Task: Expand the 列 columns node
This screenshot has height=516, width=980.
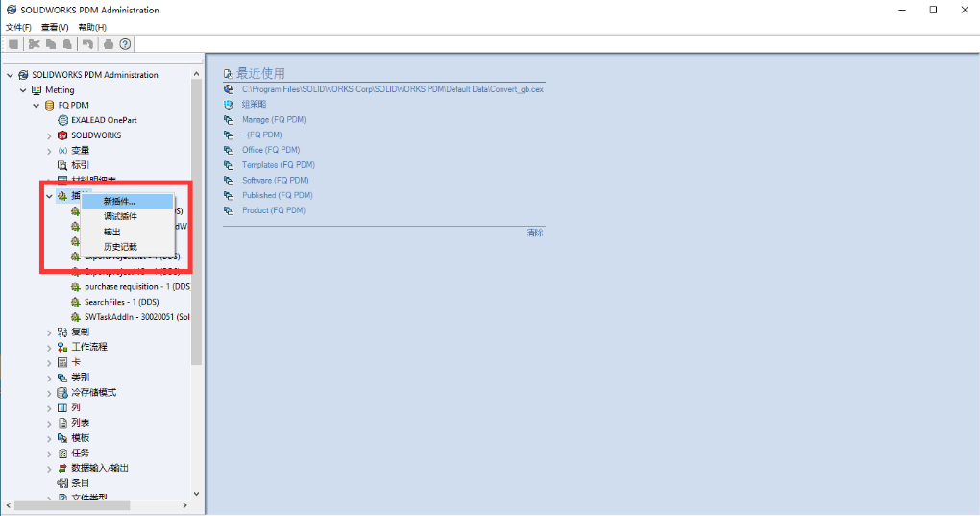Action: (x=49, y=408)
